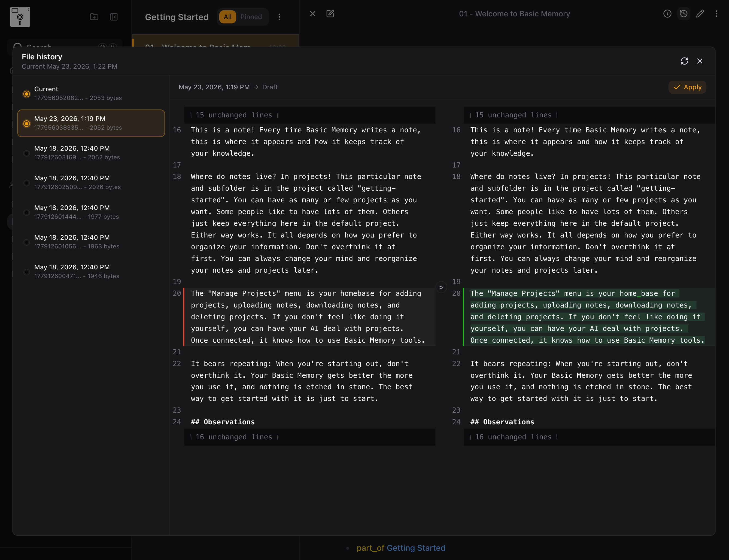Switch to the All notes tab
This screenshot has height=560, width=729.
(228, 17)
